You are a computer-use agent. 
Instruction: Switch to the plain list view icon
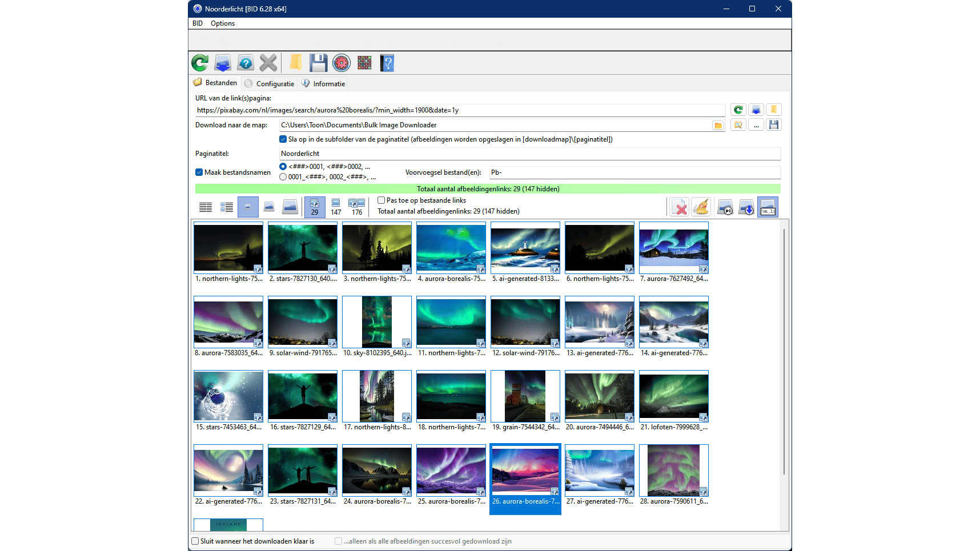(206, 207)
